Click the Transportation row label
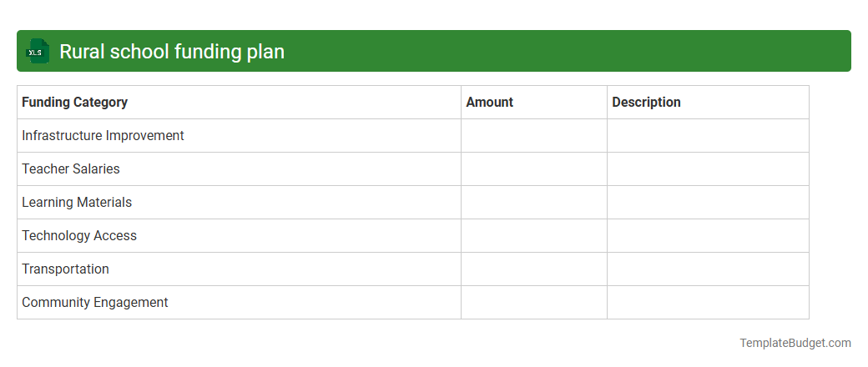868x367 pixels. click(65, 269)
